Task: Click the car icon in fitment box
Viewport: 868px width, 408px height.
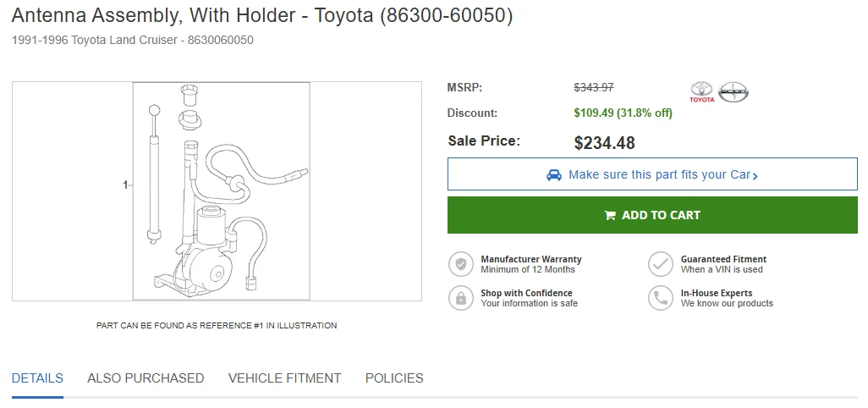Action: [554, 175]
